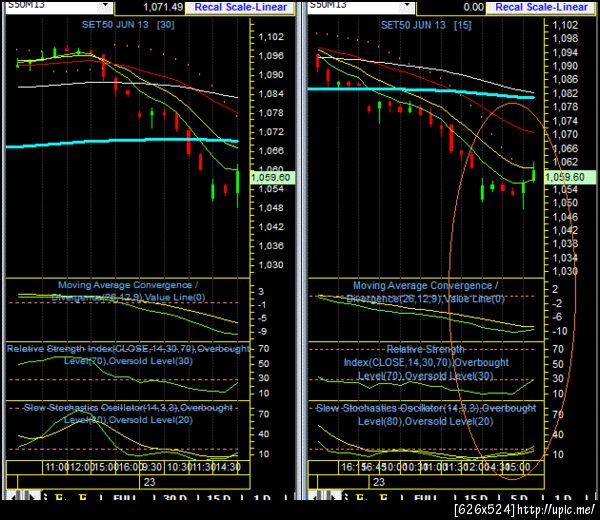
Task: Select 1D range under right chart
Action: [563, 497]
